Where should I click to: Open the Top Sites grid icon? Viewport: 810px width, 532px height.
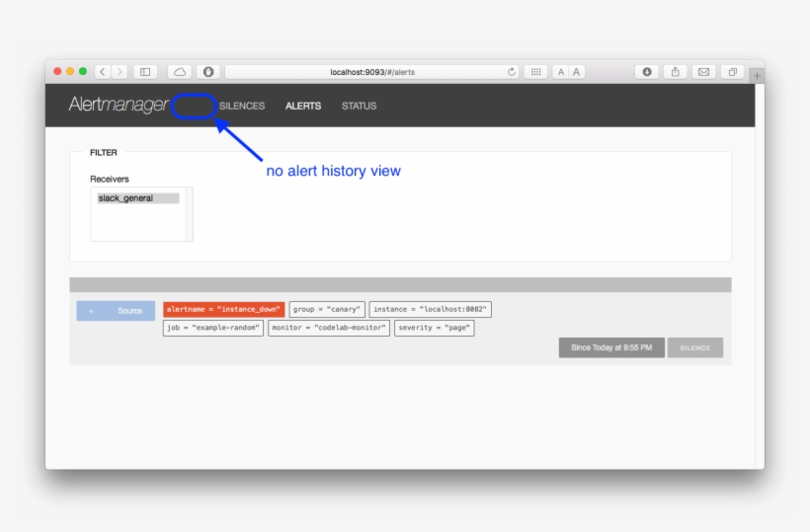point(535,72)
